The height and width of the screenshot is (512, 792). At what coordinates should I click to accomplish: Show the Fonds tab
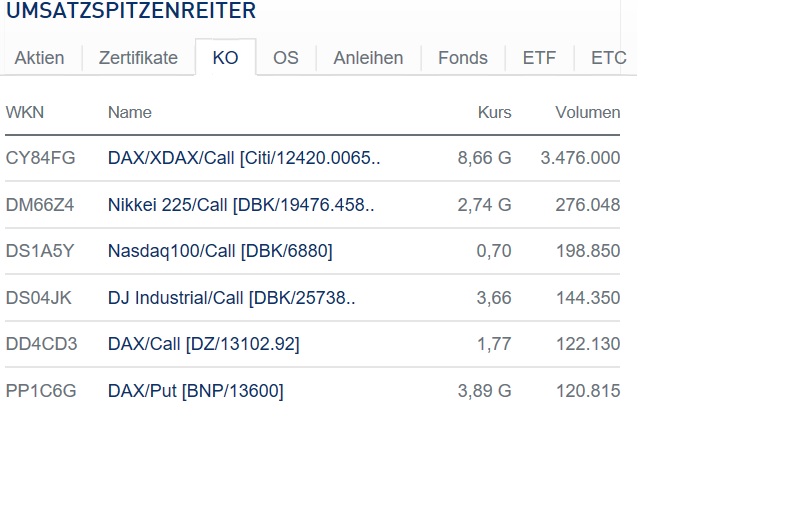pos(463,58)
